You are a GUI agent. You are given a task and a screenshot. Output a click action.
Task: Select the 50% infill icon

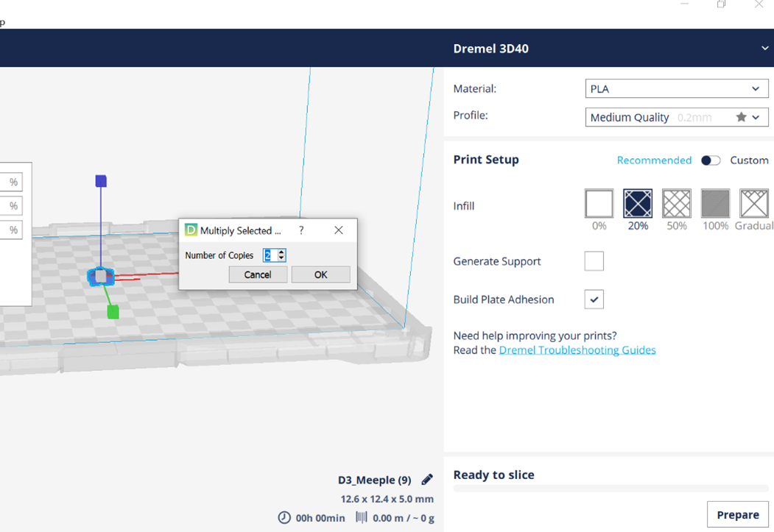point(676,203)
